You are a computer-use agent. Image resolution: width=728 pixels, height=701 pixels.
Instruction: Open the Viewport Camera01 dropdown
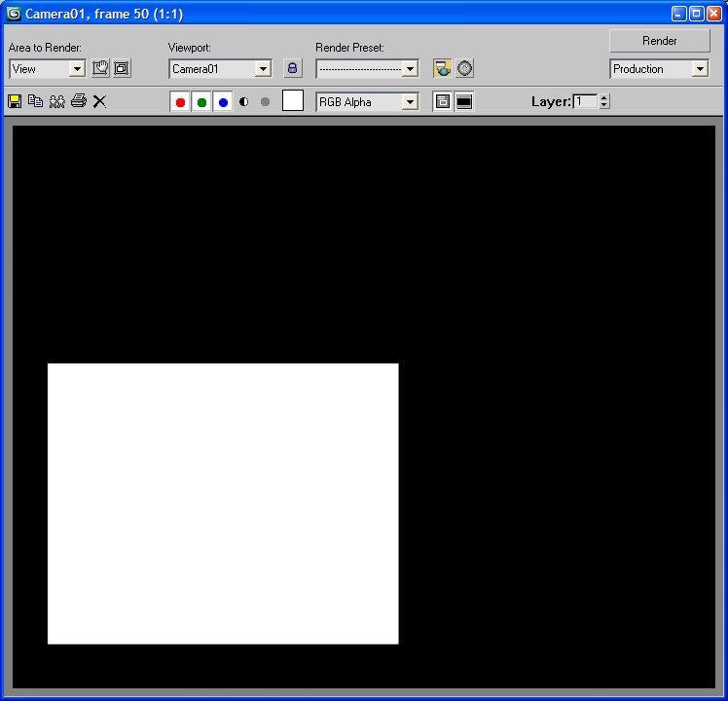pyautogui.click(x=263, y=69)
